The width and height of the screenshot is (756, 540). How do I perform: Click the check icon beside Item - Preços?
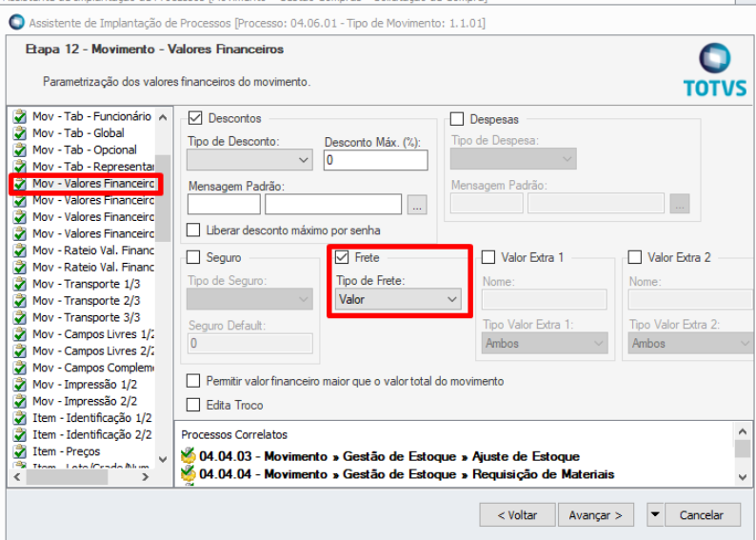pos(20,452)
